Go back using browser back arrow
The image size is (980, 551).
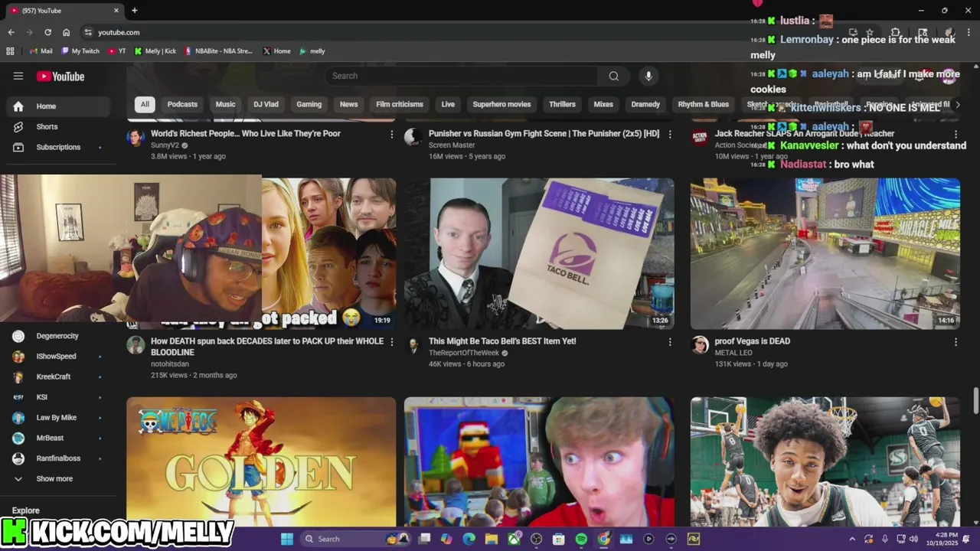click(x=11, y=32)
